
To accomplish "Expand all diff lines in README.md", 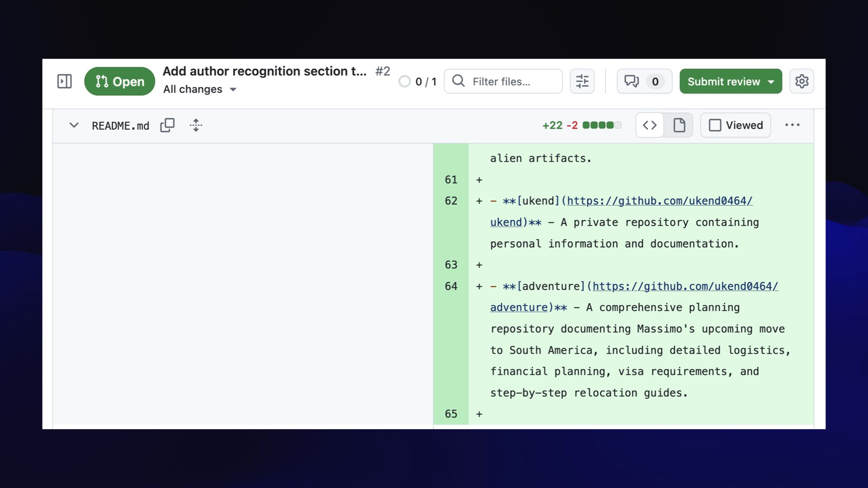I will click(196, 125).
